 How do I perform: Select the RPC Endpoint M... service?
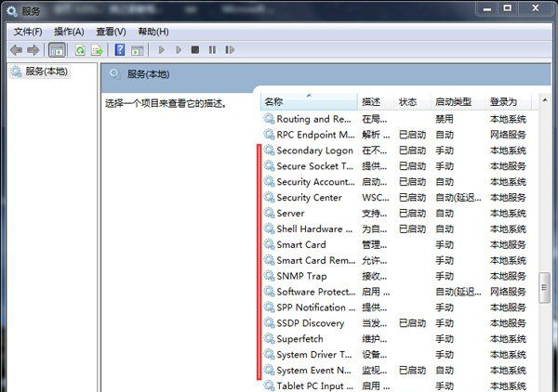[396, 135]
